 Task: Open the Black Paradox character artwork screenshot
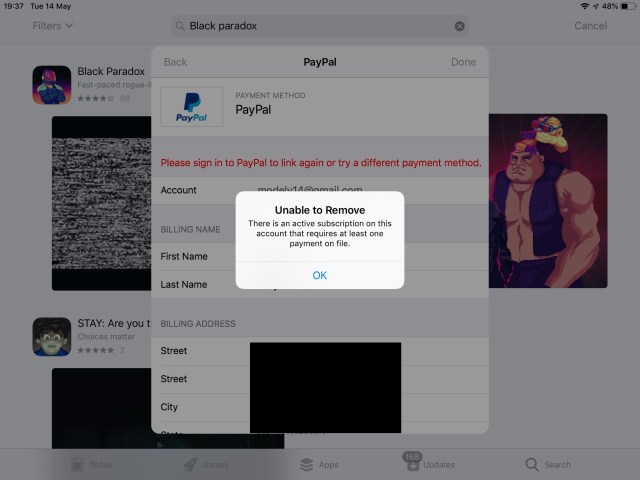tap(548, 200)
